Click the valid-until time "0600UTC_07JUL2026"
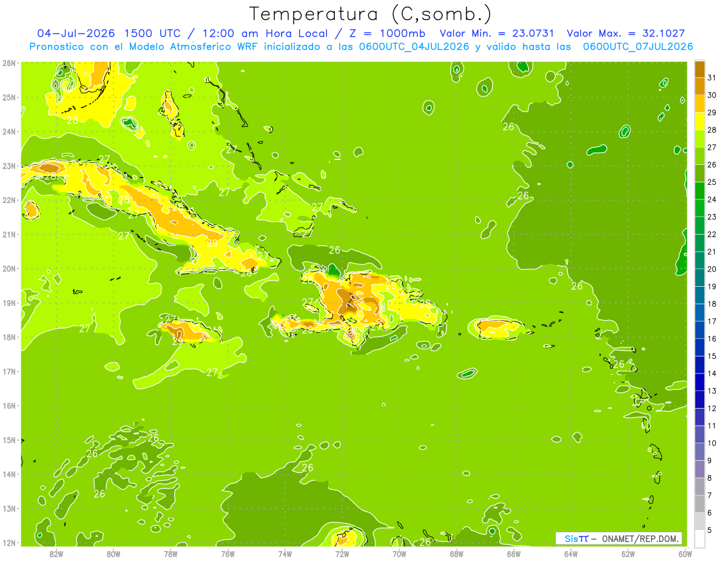 638,47
